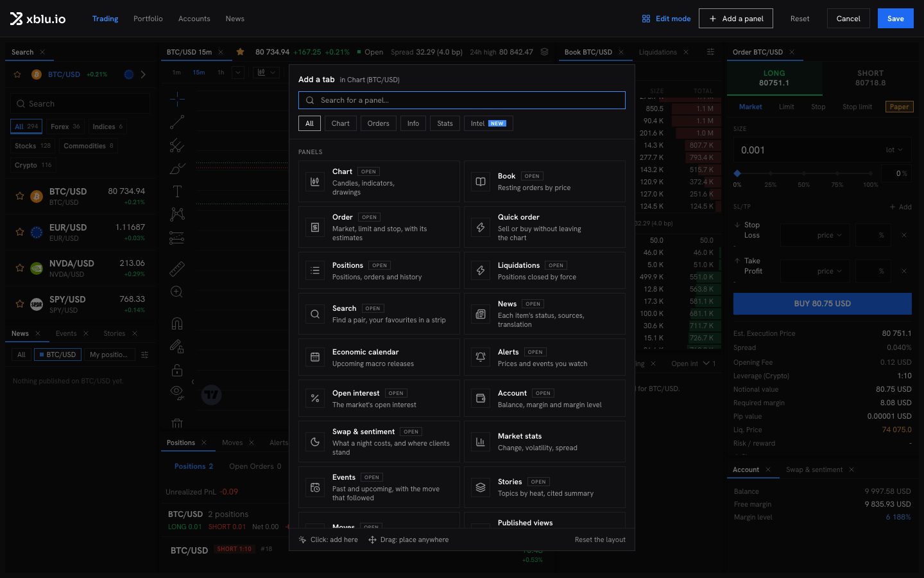Open the Portfolio page in top navigation
Screen dimensions: 924x578
click(148, 19)
